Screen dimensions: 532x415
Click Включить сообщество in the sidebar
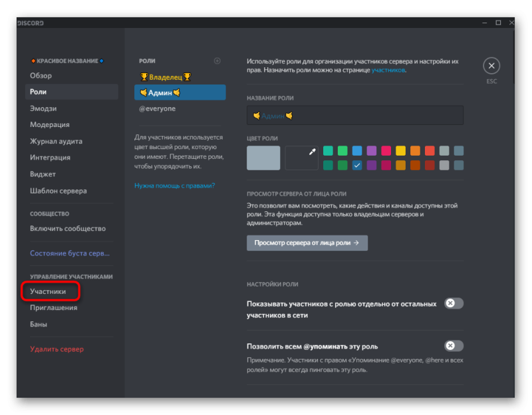(x=72, y=229)
